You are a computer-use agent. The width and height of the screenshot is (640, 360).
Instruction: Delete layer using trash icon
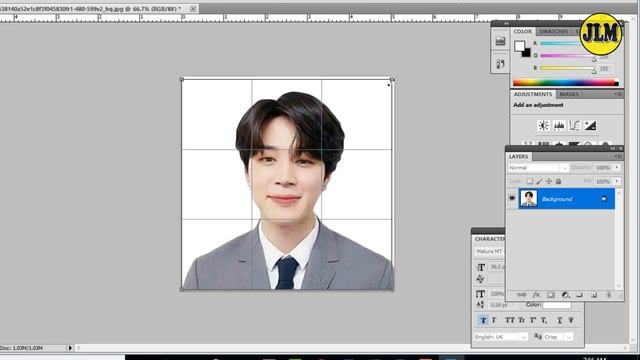click(x=608, y=295)
